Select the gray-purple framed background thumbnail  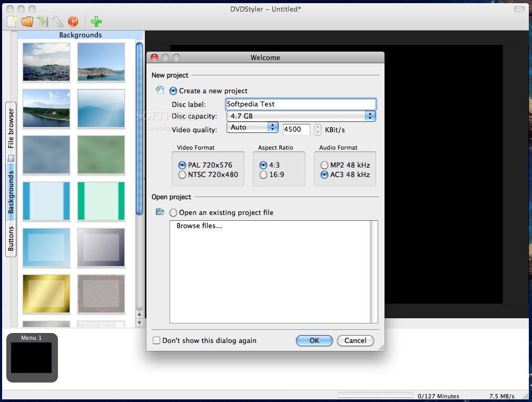click(101, 247)
